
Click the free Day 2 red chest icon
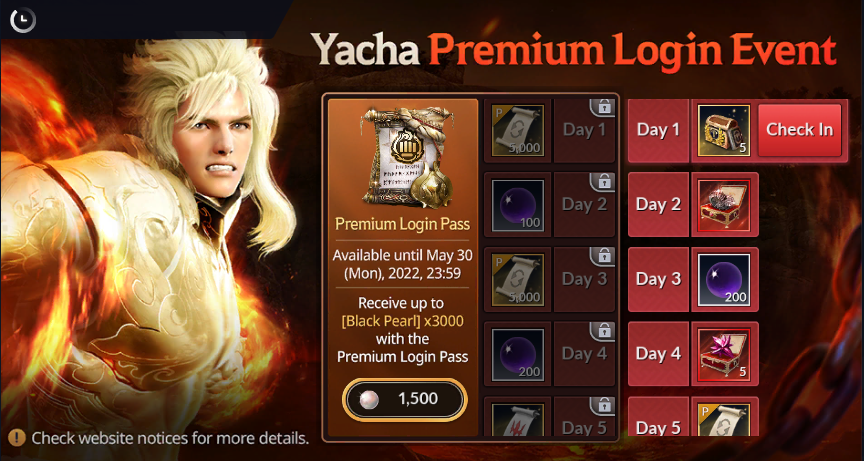[x=724, y=205]
